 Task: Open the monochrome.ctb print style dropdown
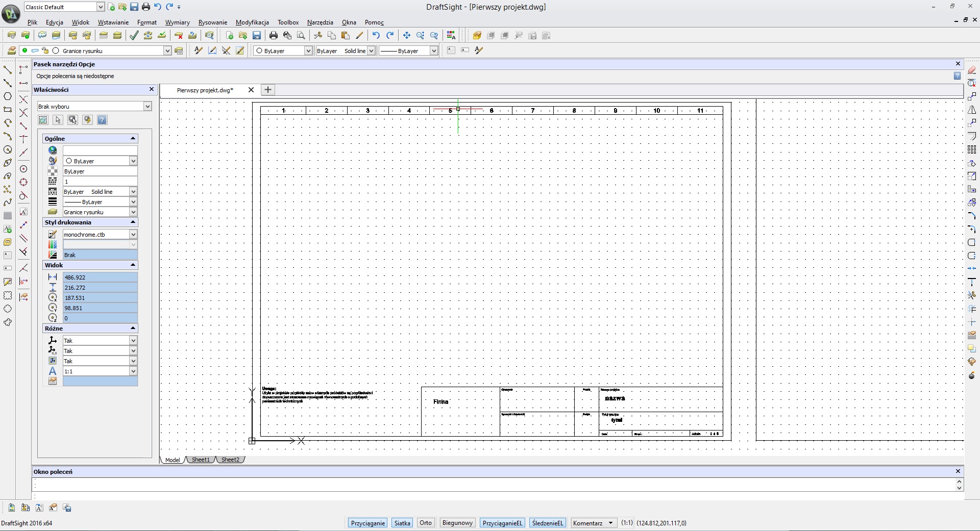[133, 234]
